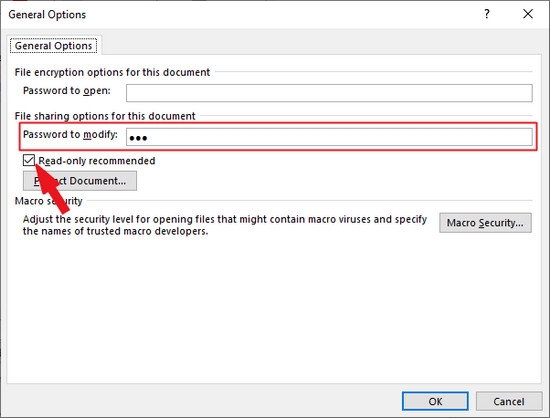
Task: Select the General Options tab
Action: 53,46
